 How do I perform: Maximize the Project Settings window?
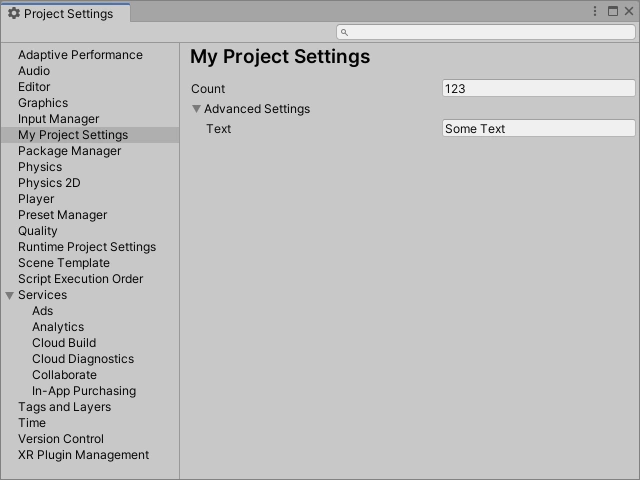pos(613,12)
